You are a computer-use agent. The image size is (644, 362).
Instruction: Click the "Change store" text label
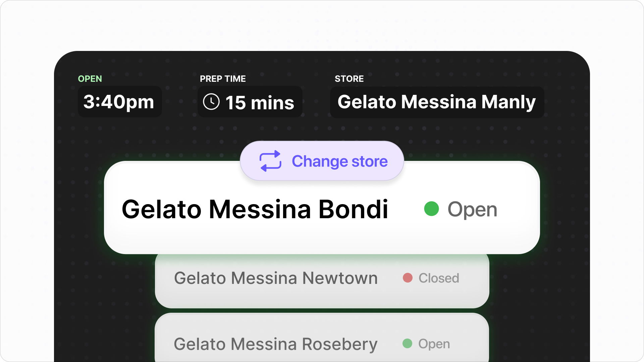(339, 161)
